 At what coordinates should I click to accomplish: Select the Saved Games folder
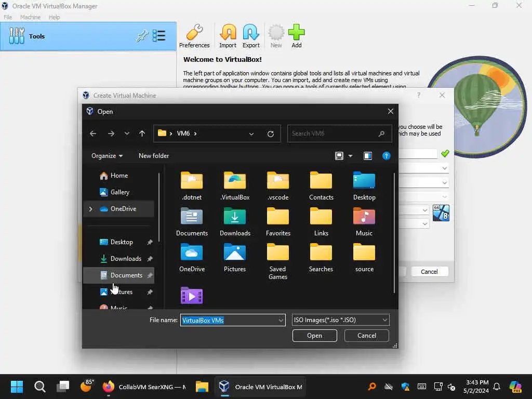[278, 261]
